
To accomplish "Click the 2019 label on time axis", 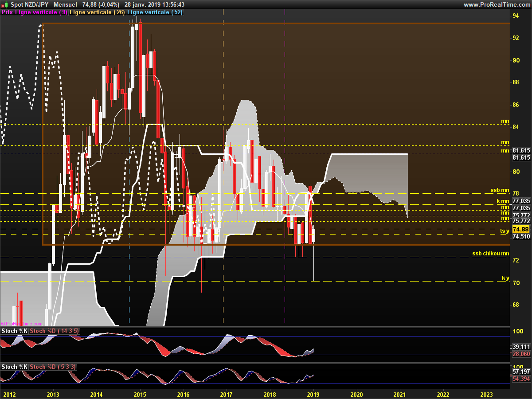I will 313,394.
